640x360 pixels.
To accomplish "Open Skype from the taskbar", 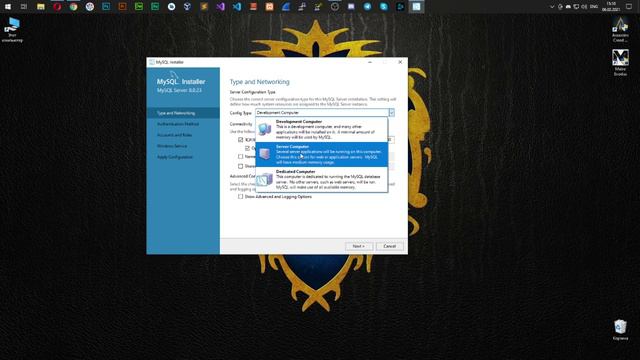I will pos(384,7).
